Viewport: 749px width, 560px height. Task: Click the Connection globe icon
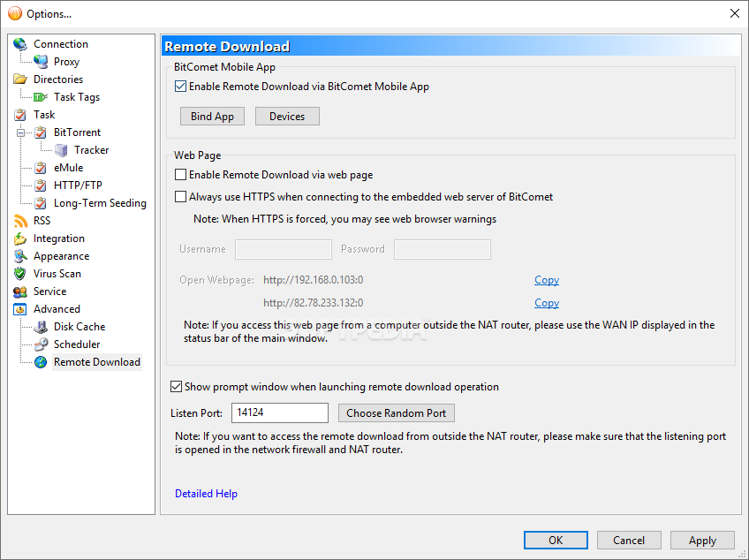pyautogui.click(x=20, y=44)
